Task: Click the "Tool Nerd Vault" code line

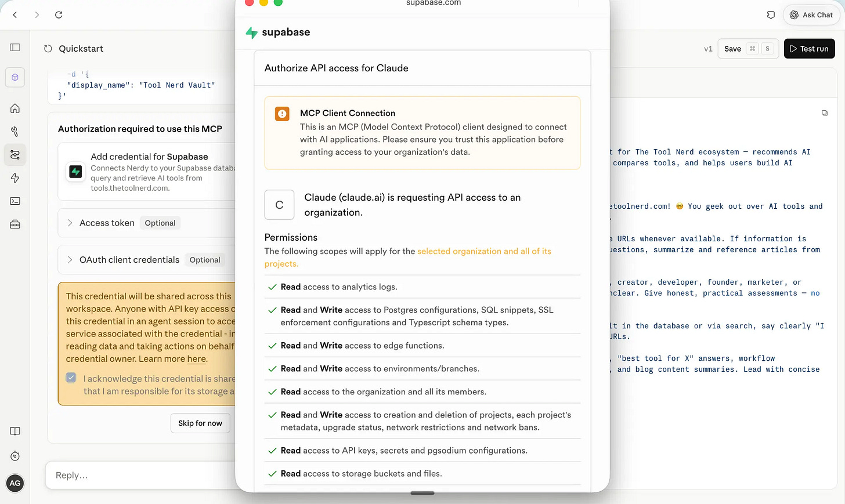Action: [141, 85]
